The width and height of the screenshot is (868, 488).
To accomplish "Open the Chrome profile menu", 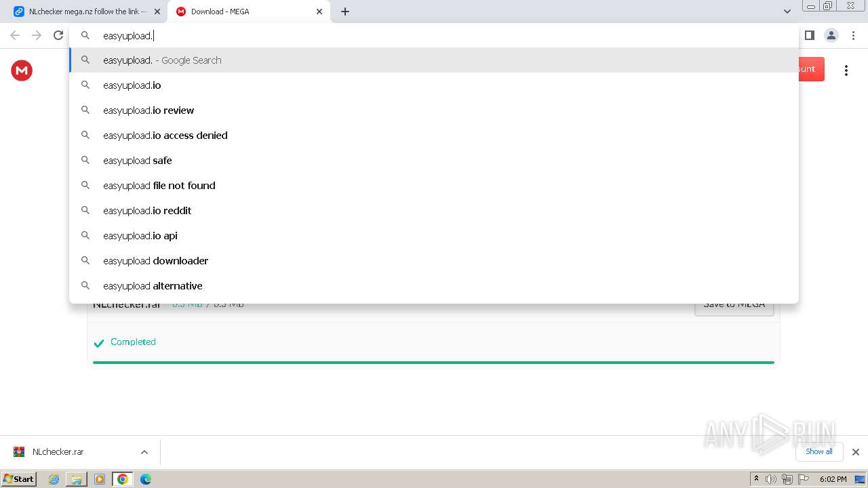I will tap(831, 35).
